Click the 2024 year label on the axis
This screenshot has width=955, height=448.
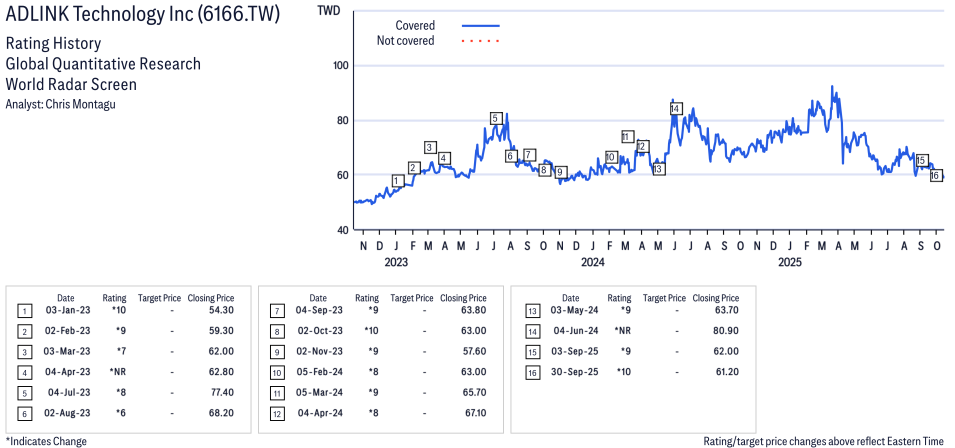pyautogui.click(x=592, y=263)
